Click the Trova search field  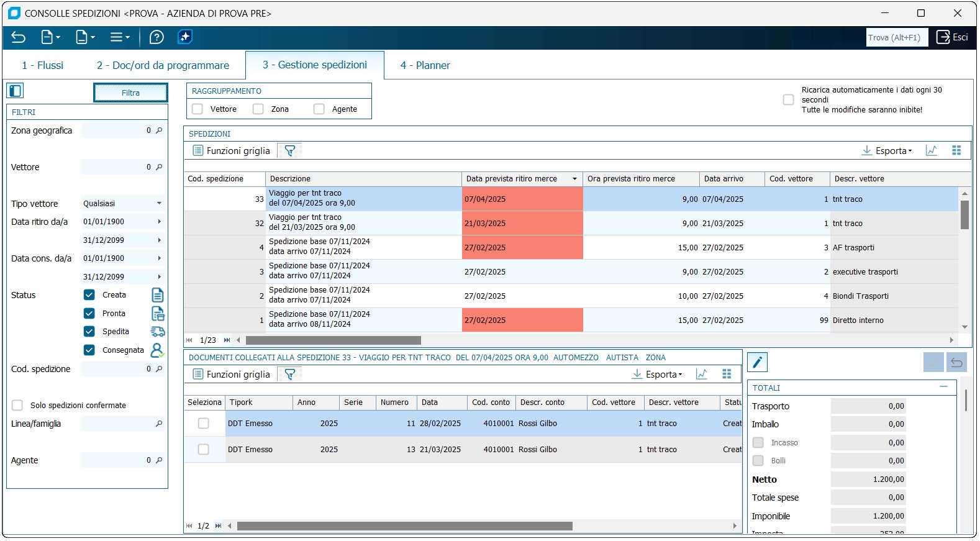896,37
